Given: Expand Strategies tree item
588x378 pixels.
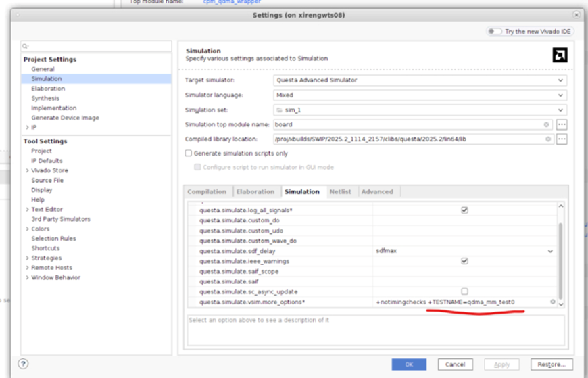Looking at the screenshot, I should (x=27, y=258).
